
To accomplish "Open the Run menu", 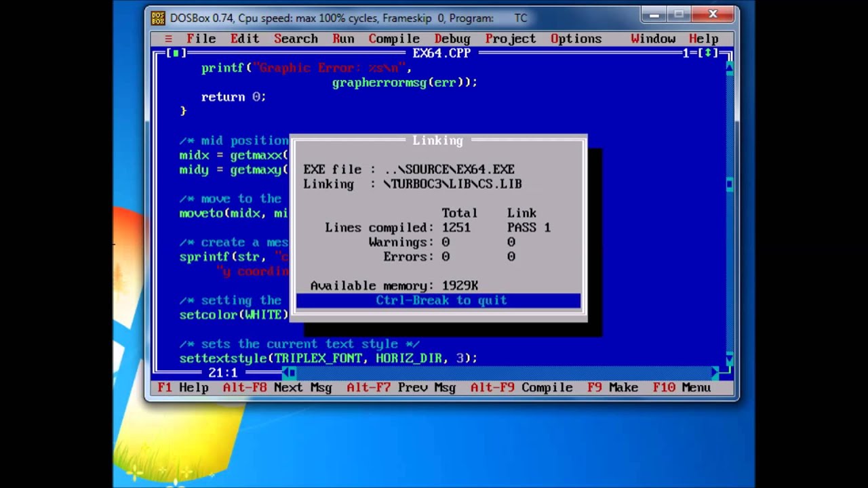I will [x=343, y=39].
